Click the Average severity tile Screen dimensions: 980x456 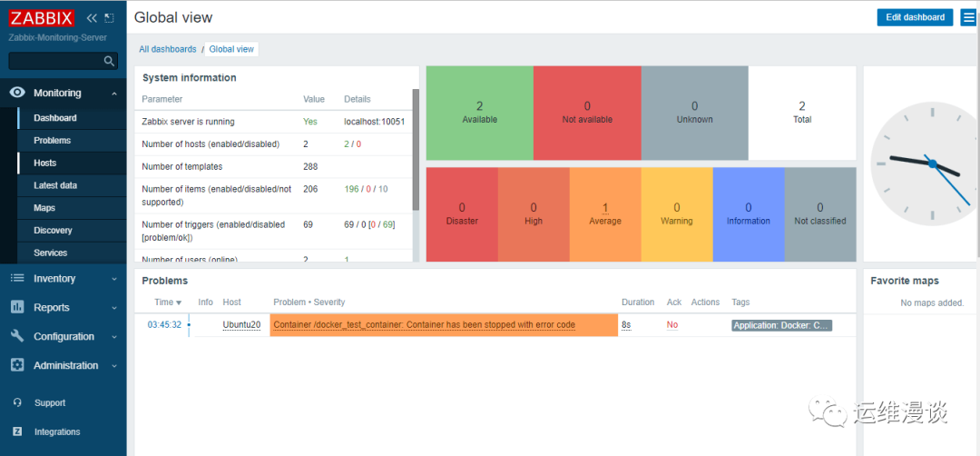(x=605, y=214)
